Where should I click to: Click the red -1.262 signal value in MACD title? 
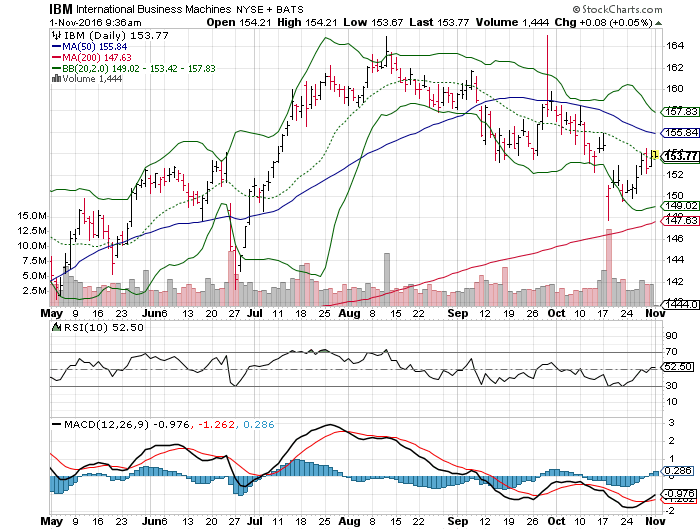216,424
